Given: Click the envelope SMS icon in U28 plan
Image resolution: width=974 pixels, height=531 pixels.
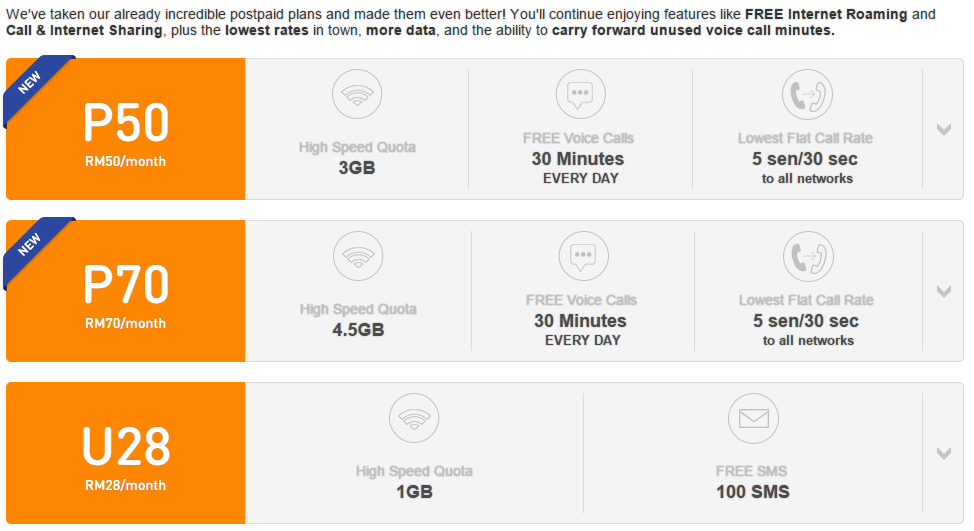Looking at the screenshot, I should click(x=753, y=419).
